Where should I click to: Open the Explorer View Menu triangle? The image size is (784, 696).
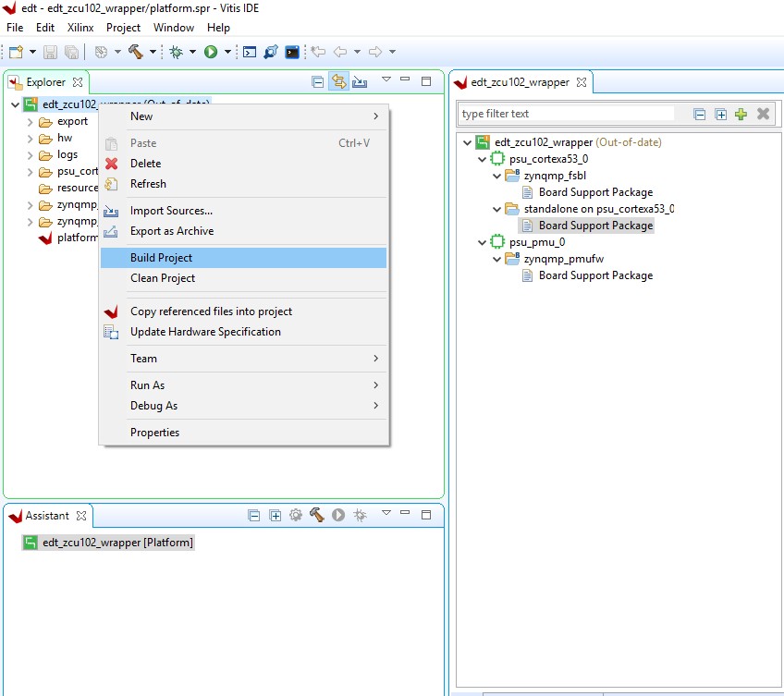(x=386, y=79)
